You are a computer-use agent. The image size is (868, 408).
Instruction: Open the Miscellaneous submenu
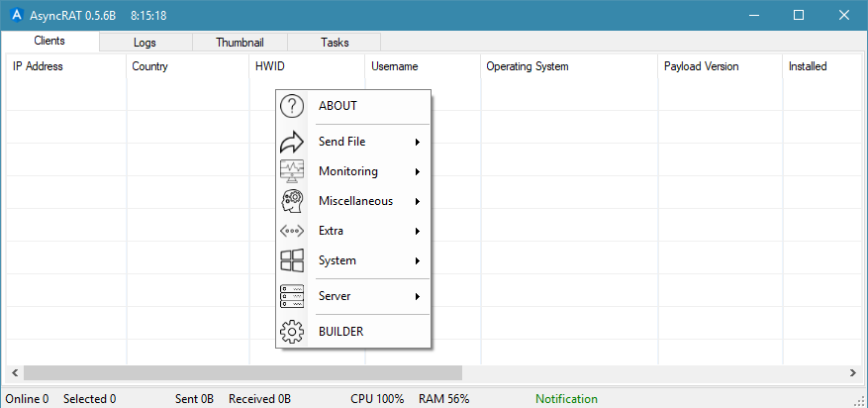pos(353,201)
